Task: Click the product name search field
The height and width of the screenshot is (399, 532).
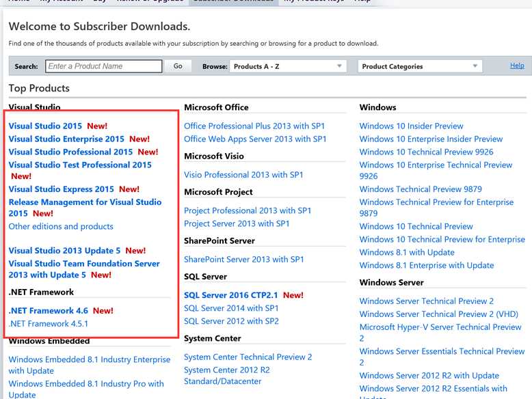Action: 103,66
